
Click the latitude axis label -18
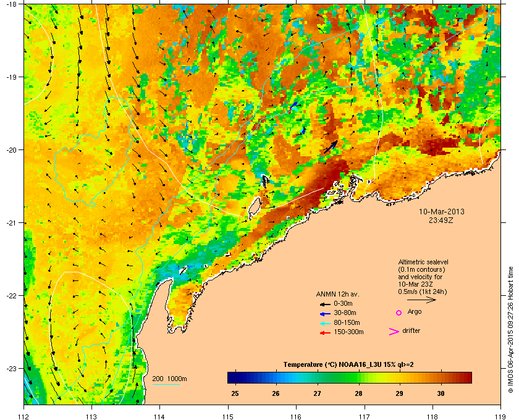(11, 4)
